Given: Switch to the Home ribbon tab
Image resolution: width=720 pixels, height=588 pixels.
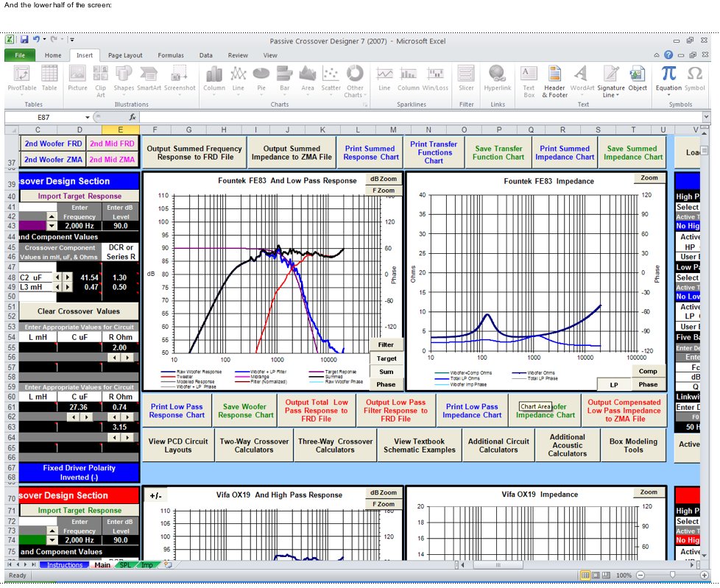Looking at the screenshot, I should pos(53,55).
